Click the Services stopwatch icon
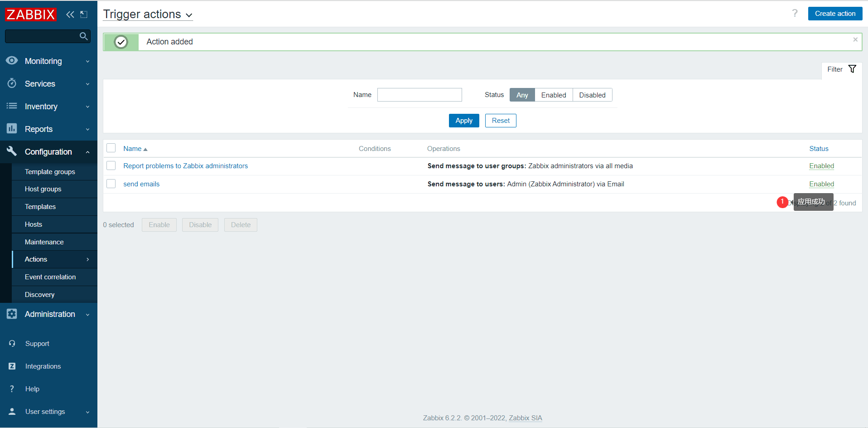The width and height of the screenshot is (868, 428). click(12, 83)
